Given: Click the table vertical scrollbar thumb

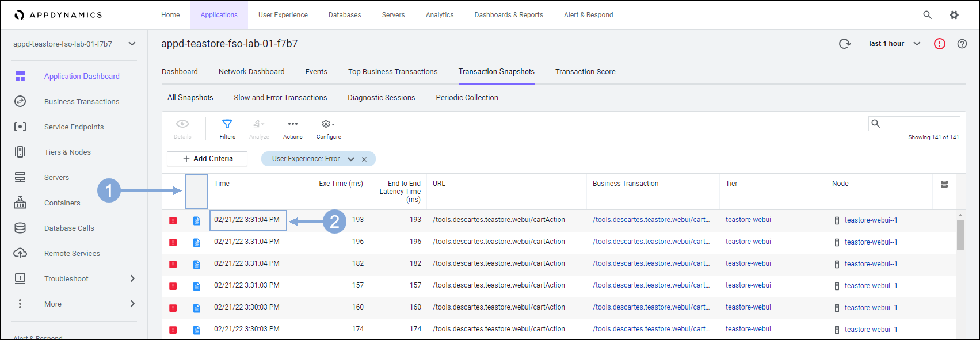Looking at the screenshot, I should coord(960,235).
